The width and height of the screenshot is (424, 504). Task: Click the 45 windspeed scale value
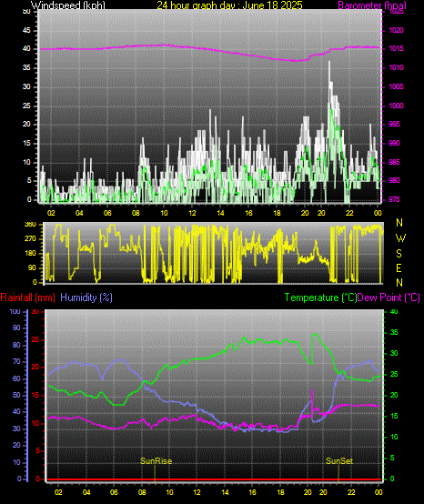(x=26, y=31)
